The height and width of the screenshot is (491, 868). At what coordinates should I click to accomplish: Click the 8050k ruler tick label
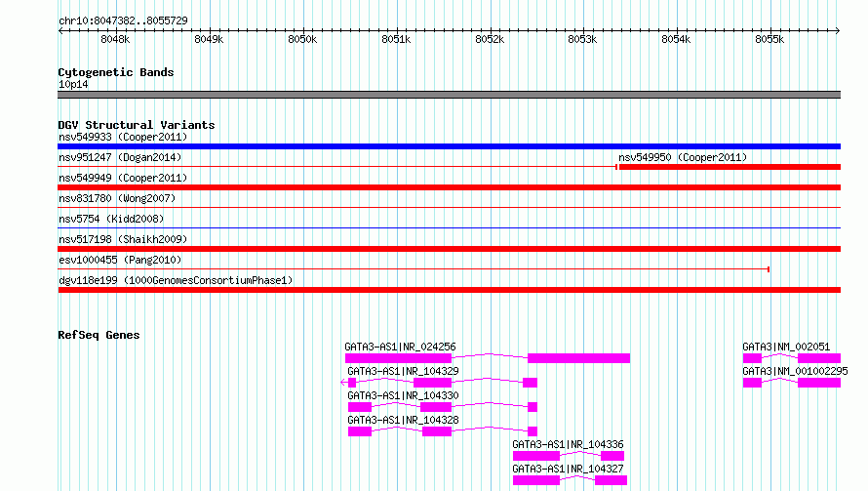click(x=302, y=39)
